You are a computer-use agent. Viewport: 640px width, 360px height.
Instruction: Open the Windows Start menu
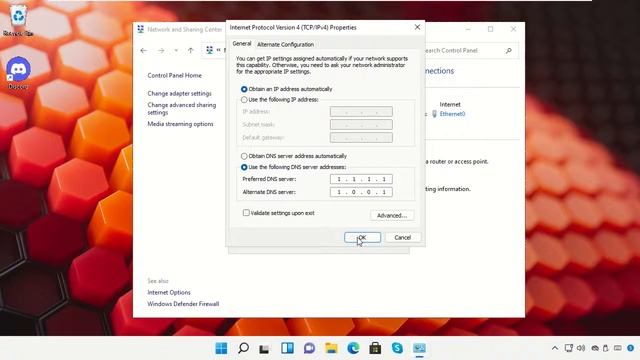pos(221,348)
